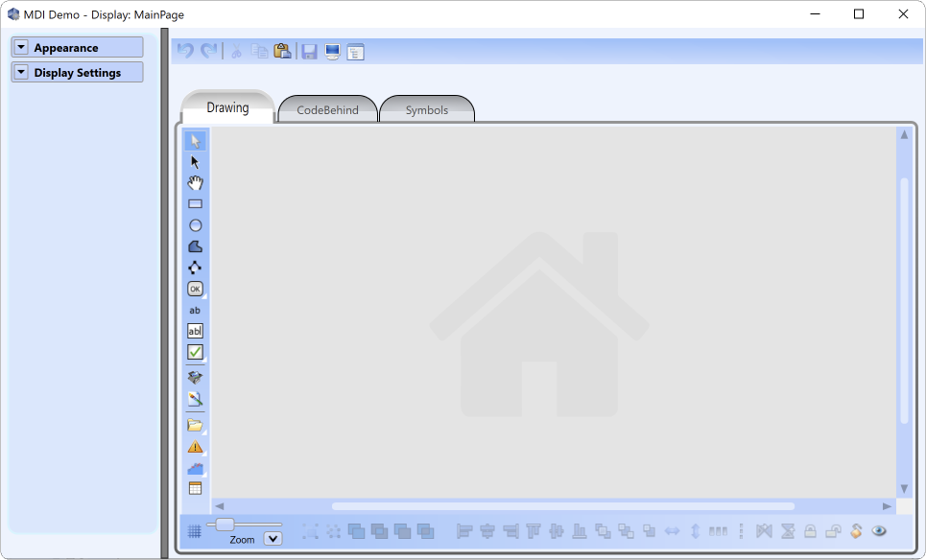
Task: Switch to the Symbols tab
Action: click(x=426, y=109)
